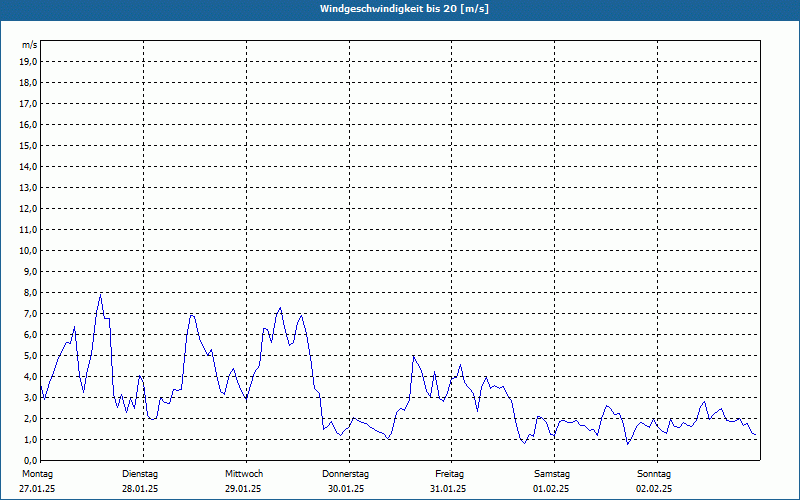Click the date 30.01.25
This screenshot has height=500, width=800.
pyautogui.click(x=346, y=489)
